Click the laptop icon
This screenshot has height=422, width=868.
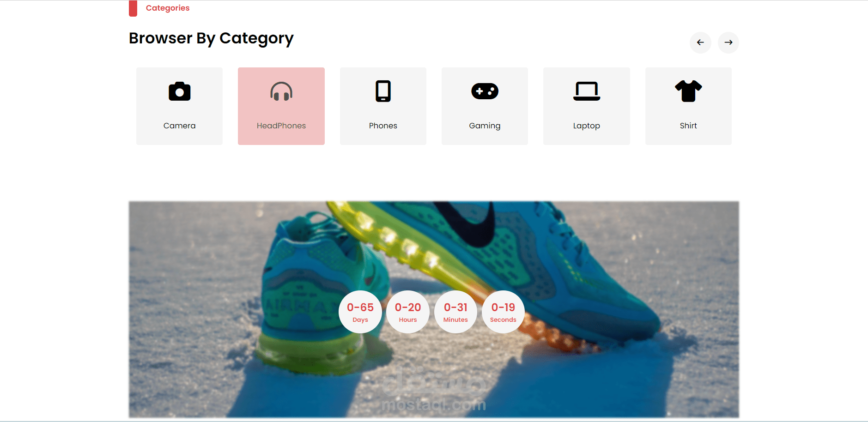[x=587, y=91]
